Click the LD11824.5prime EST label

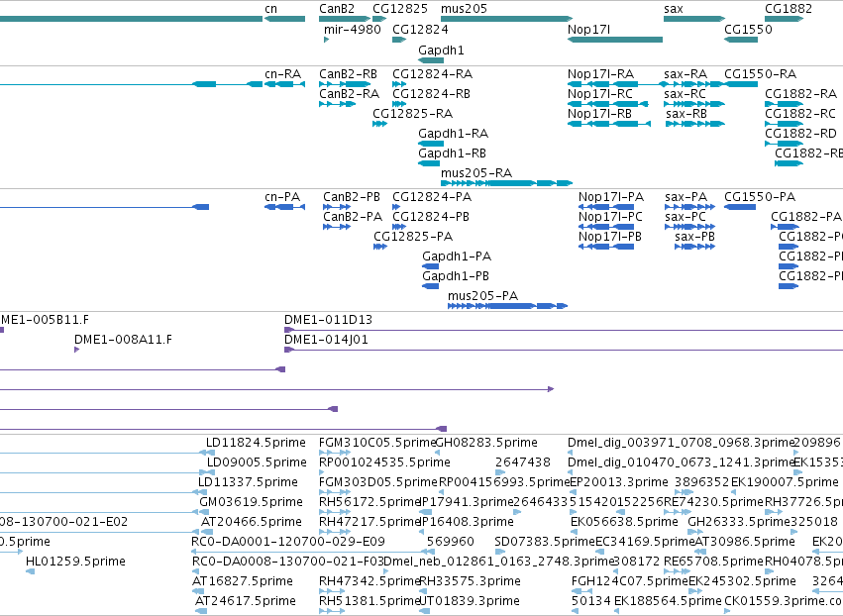pyautogui.click(x=256, y=443)
